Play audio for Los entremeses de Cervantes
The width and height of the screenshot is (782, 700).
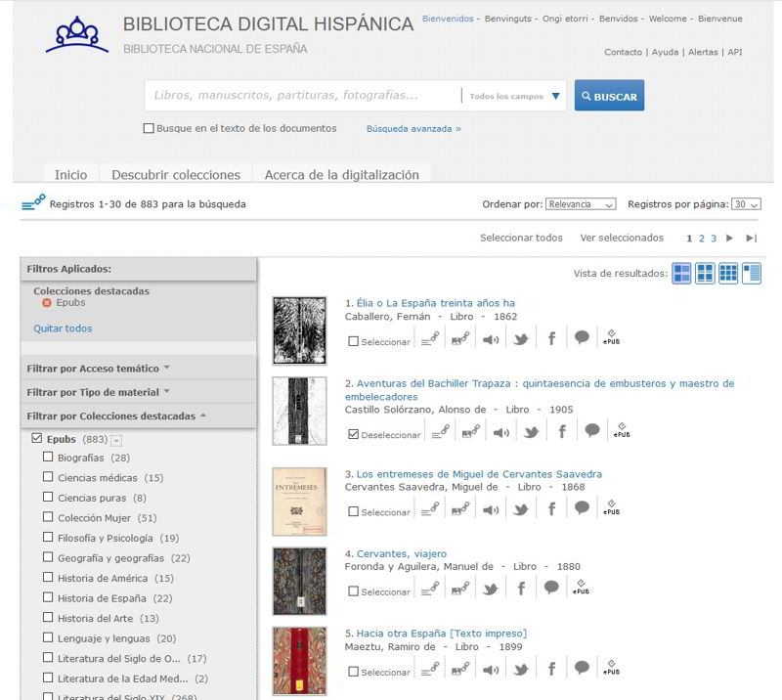(493, 510)
